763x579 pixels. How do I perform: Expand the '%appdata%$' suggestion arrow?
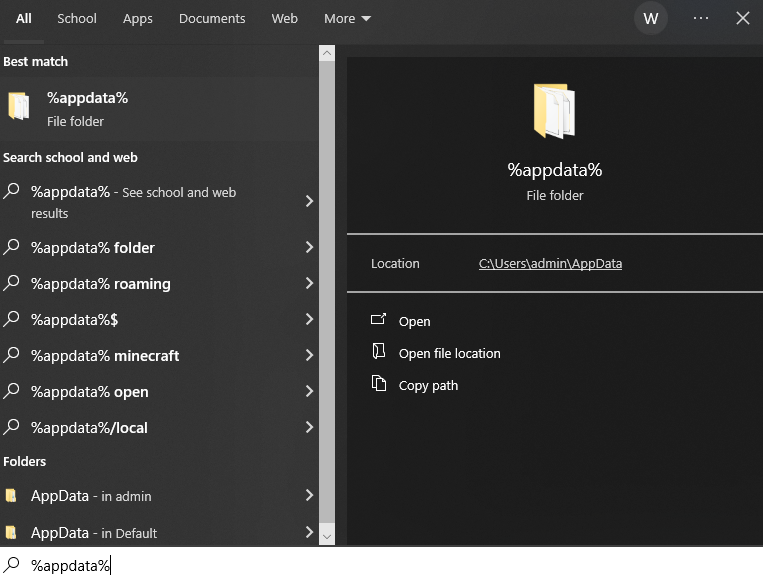click(309, 319)
